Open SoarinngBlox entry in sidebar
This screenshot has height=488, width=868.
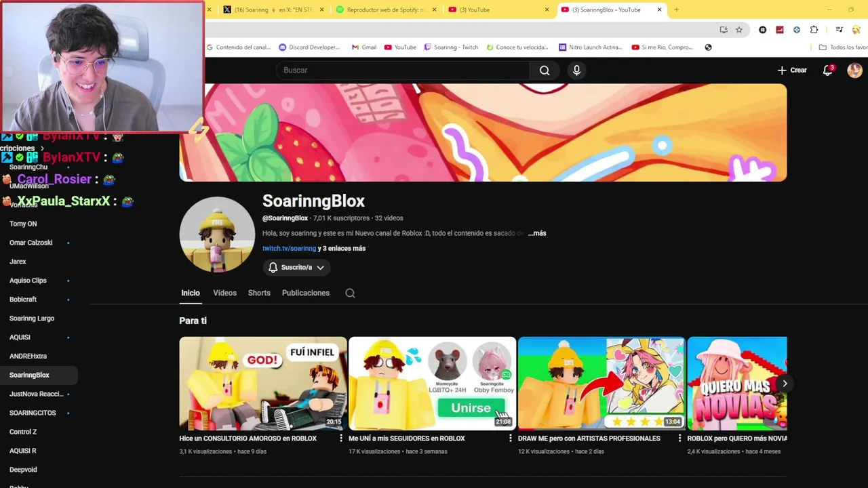click(39, 375)
